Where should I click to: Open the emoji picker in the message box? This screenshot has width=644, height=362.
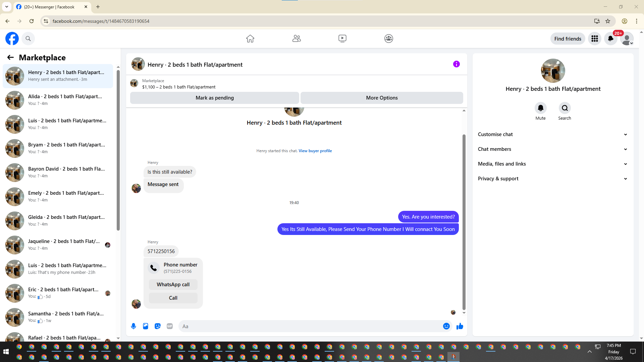point(446,326)
